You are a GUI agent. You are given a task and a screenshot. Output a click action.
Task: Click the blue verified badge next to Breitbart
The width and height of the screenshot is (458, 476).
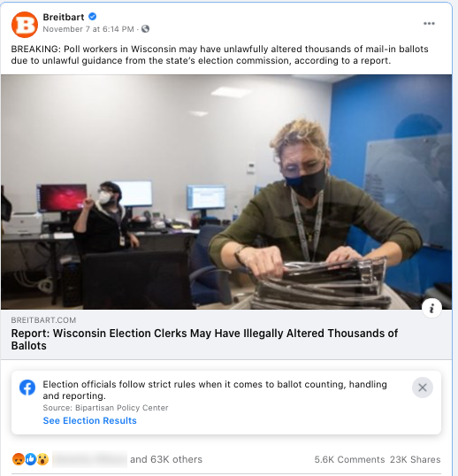click(93, 17)
